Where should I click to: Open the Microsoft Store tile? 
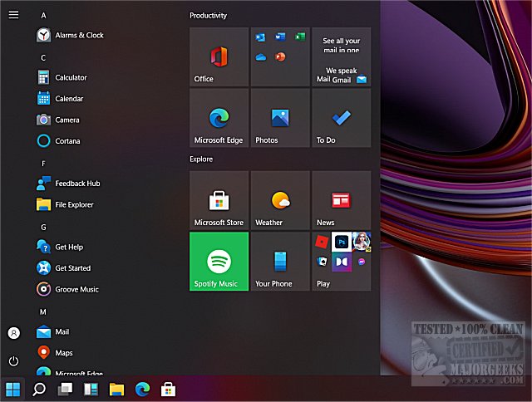click(x=219, y=200)
